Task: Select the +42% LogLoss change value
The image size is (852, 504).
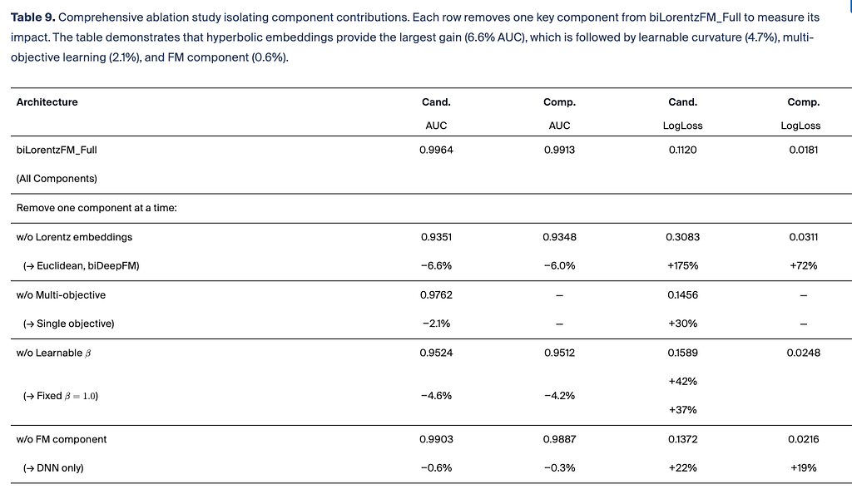Action: (682, 381)
